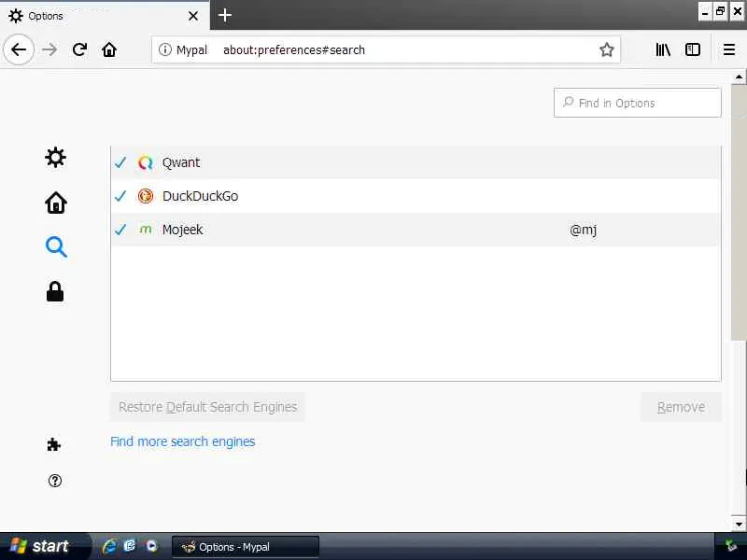747x560 pixels.
Task: Open Privacy & Security lock icon
Action: pyautogui.click(x=55, y=291)
